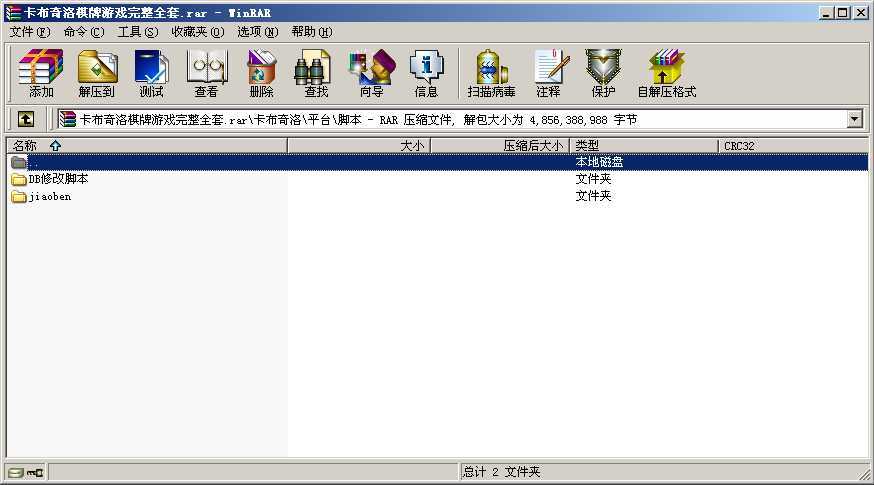Click the 解压到 (Extract To) icon

[x=97, y=73]
